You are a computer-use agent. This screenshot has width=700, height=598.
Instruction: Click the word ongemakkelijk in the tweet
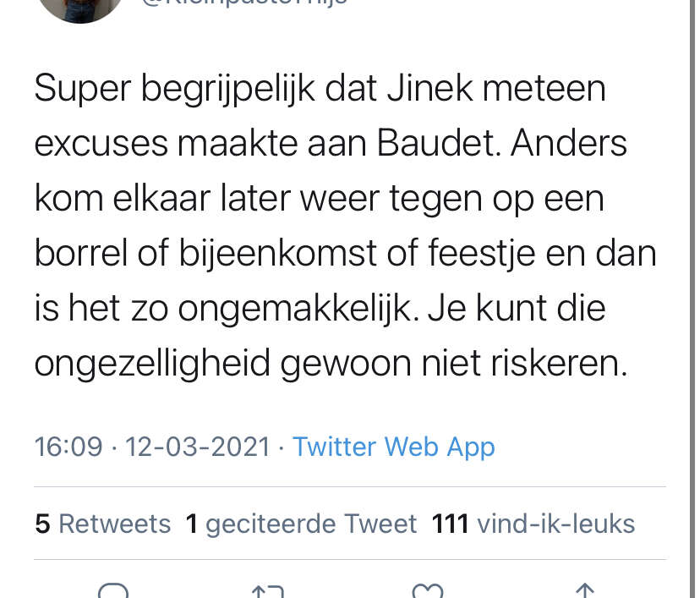click(x=298, y=310)
